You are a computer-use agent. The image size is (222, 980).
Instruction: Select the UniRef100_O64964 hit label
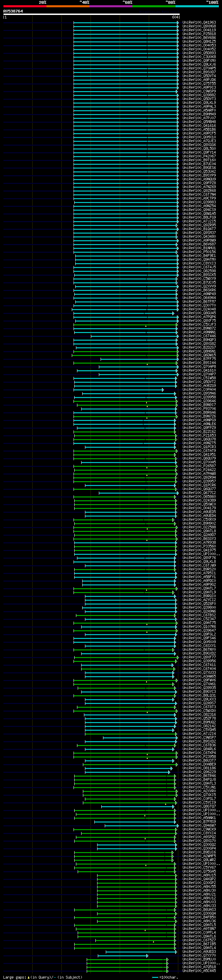tap(199, 298)
